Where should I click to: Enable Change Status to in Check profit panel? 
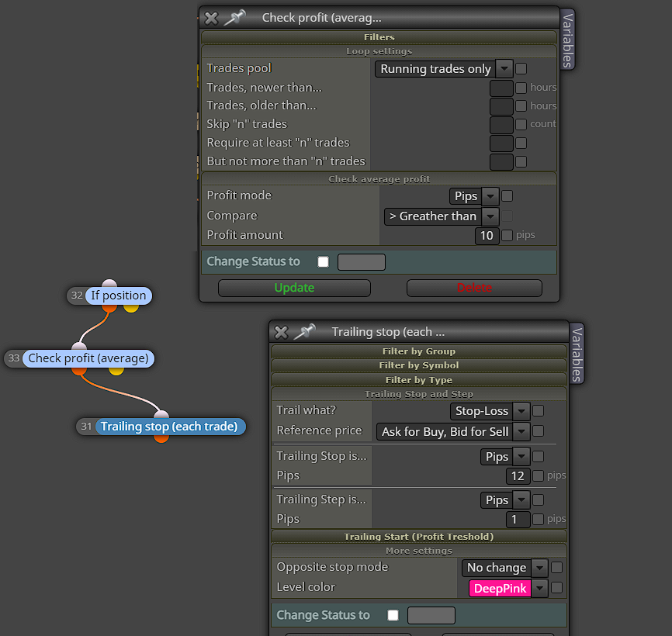(323, 261)
